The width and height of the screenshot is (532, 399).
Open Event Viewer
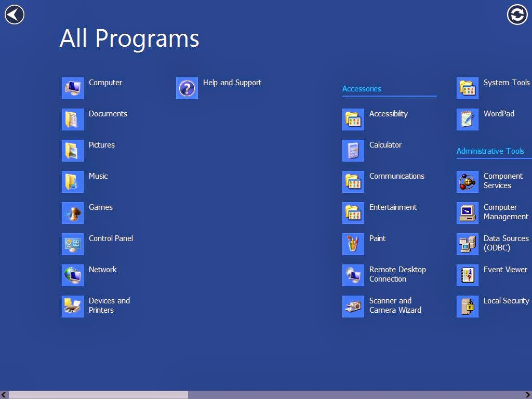(x=504, y=275)
